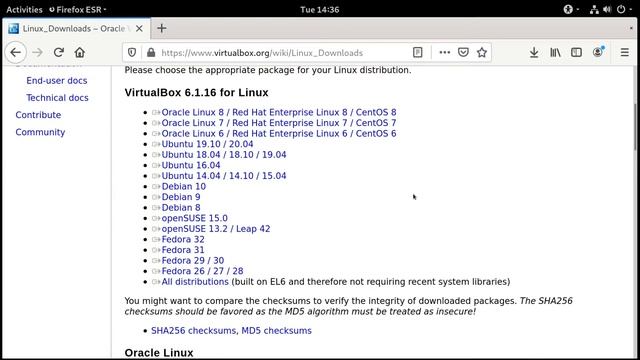Open SHA256 checksums link
The width and height of the screenshot is (640, 360).
coord(193,331)
